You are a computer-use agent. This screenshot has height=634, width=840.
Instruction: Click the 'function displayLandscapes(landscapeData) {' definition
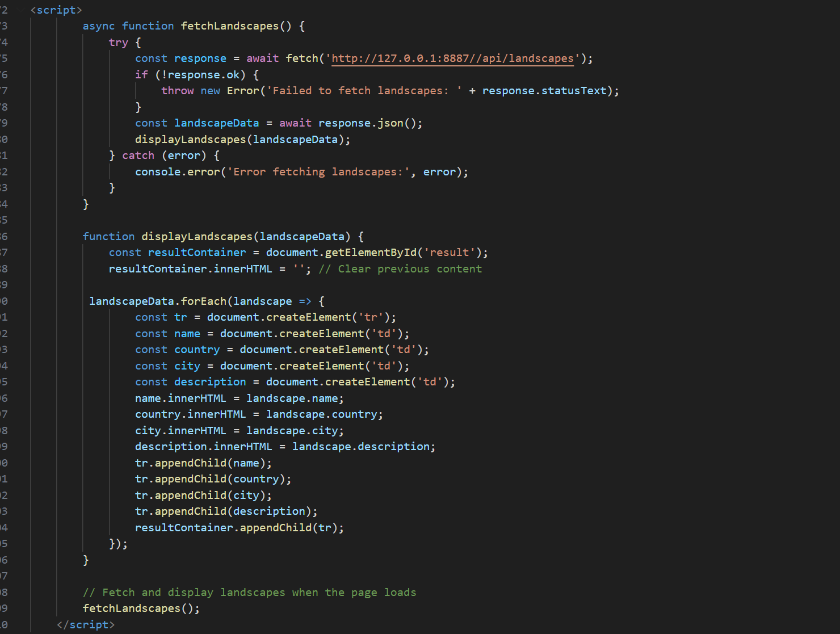pyautogui.click(x=224, y=237)
